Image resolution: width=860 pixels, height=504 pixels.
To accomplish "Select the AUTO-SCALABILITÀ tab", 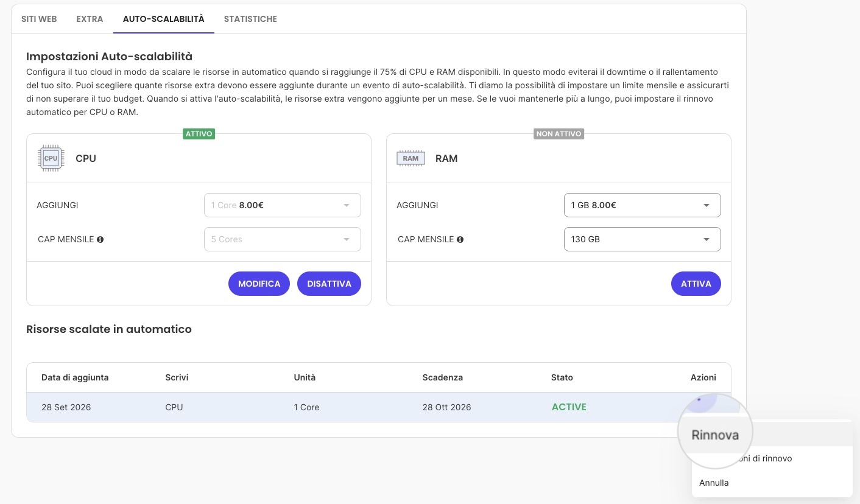I will 164,19.
